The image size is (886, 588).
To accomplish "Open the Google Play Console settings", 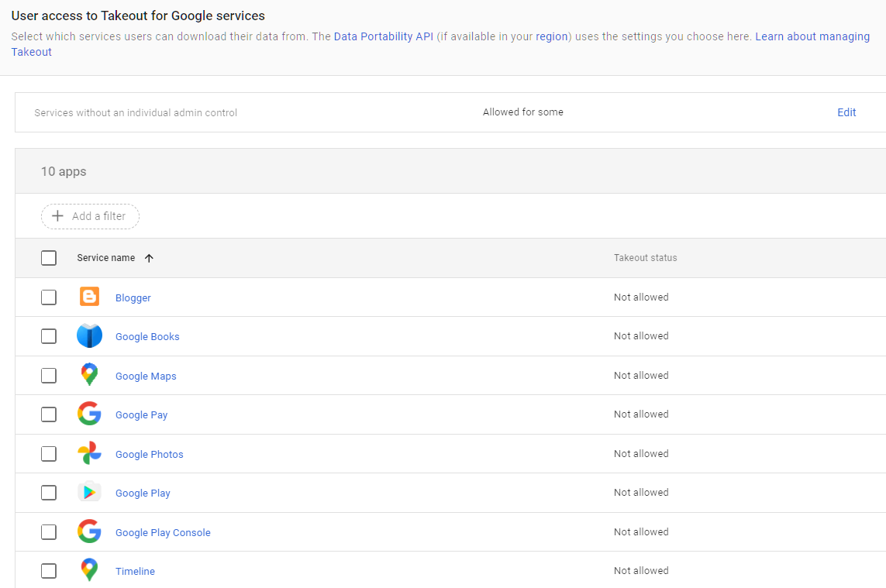I will click(163, 532).
